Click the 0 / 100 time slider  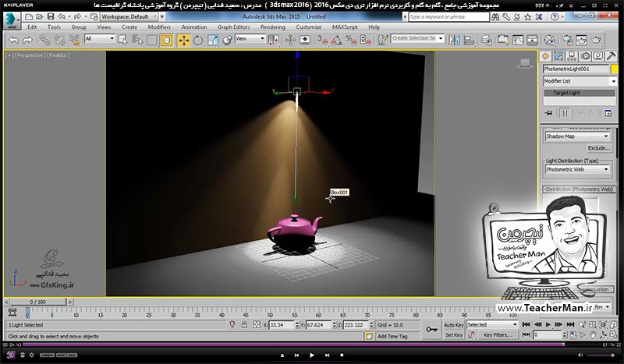pos(37,302)
